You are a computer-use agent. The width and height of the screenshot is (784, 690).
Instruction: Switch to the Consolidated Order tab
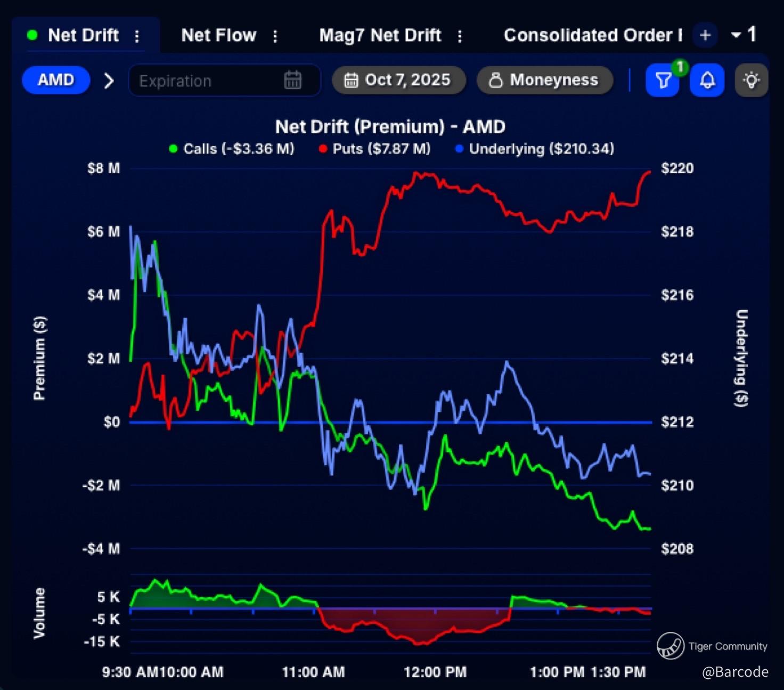pyautogui.click(x=593, y=35)
